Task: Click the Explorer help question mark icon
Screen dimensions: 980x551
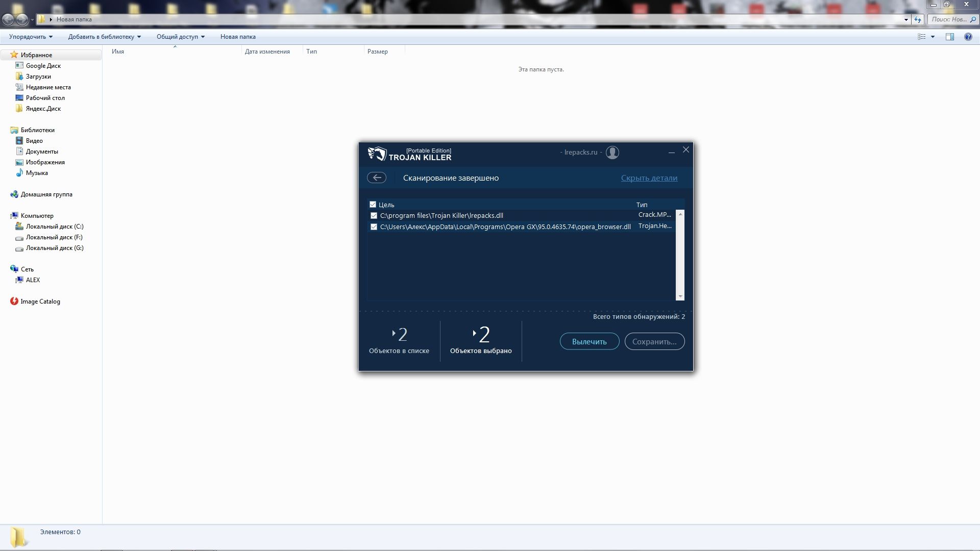Action: pos(968,37)
